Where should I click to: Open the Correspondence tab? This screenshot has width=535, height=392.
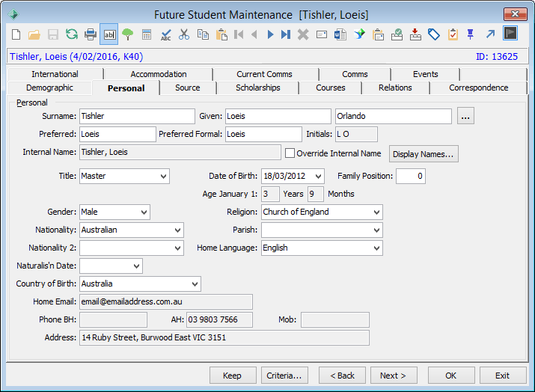(478, 88)
